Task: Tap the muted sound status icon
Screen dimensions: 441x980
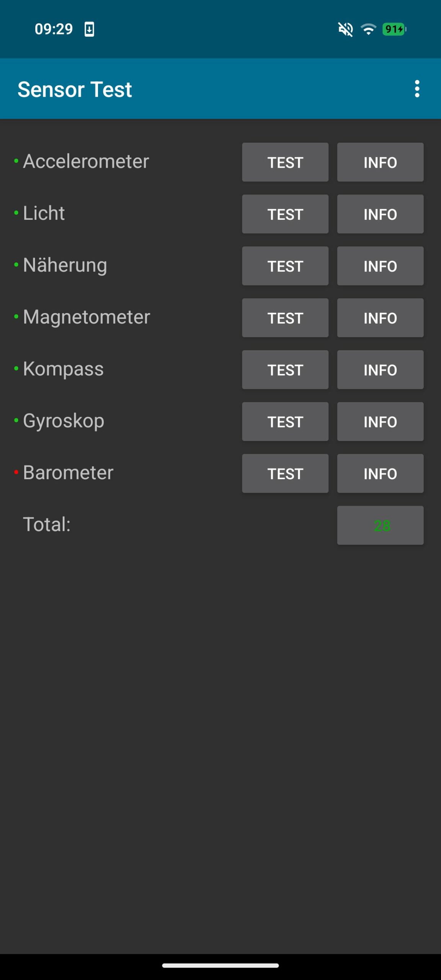Action: tap(345, 29)
